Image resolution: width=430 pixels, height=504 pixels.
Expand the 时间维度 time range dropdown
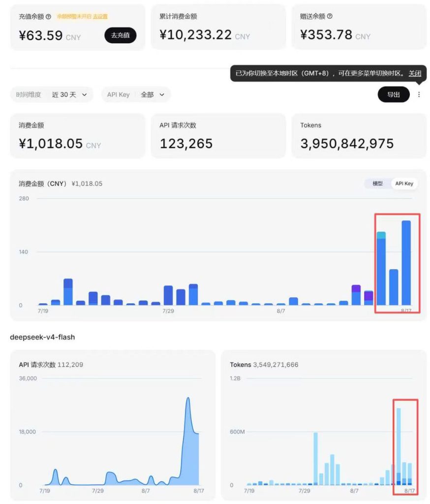coord(52,95)
